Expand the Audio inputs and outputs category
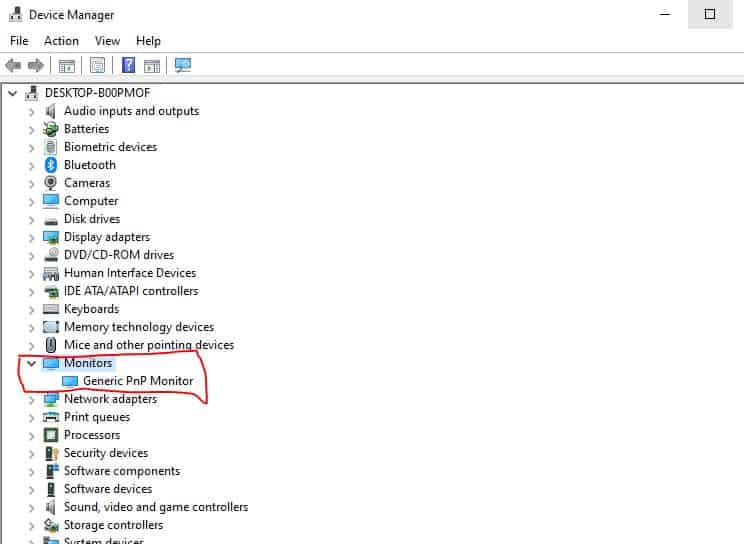Image resolution: width=744 pixels, height=544 pixels. pyautogui.click(x=31, y=112)
